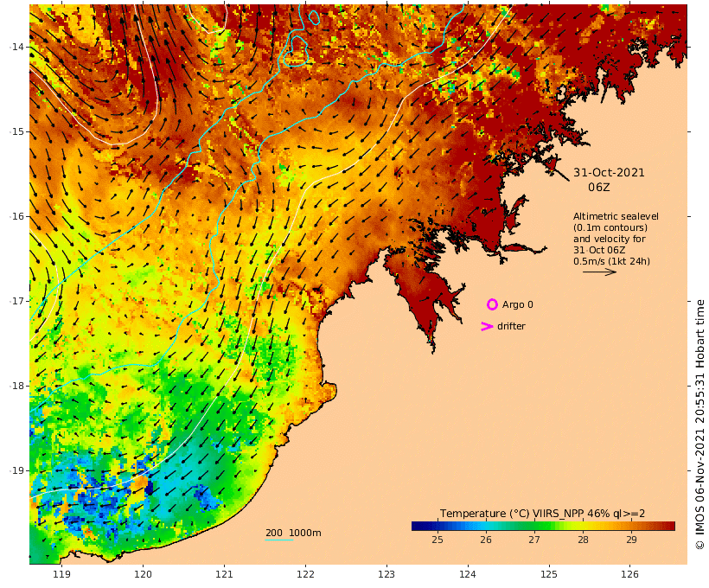Click the magenta Argo 0 circle marker
The image size is (709, 588).
click(x=492, y=305)
